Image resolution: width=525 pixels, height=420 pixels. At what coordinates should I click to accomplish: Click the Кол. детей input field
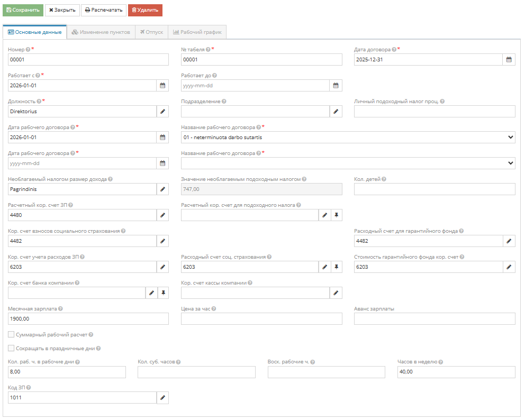click(x=434, y=189)
